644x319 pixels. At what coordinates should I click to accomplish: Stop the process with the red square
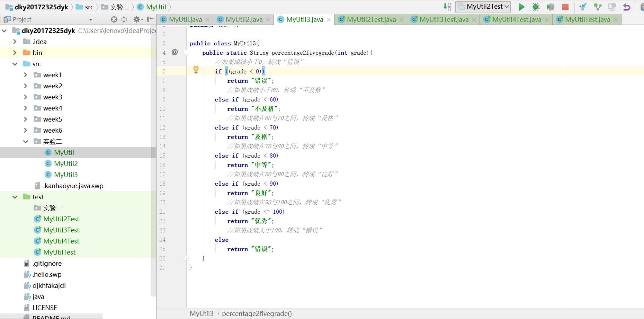click(x=565, y=7)
